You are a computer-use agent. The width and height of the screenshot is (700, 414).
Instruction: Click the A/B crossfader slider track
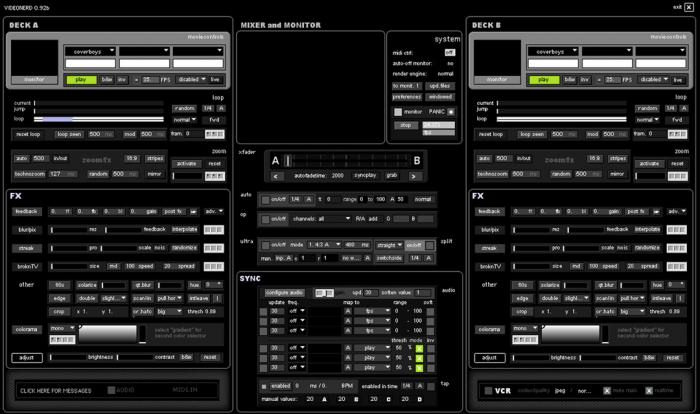click(x=346, y=161)
